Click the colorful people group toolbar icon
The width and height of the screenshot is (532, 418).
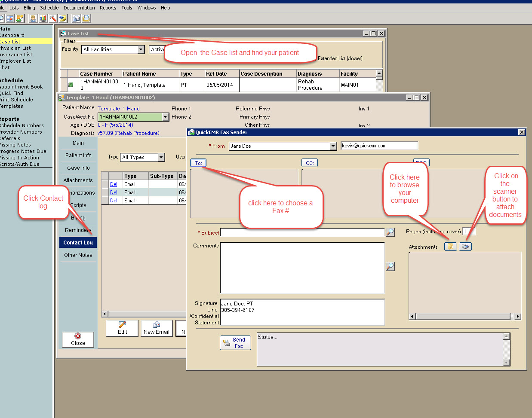coord(43,18)
